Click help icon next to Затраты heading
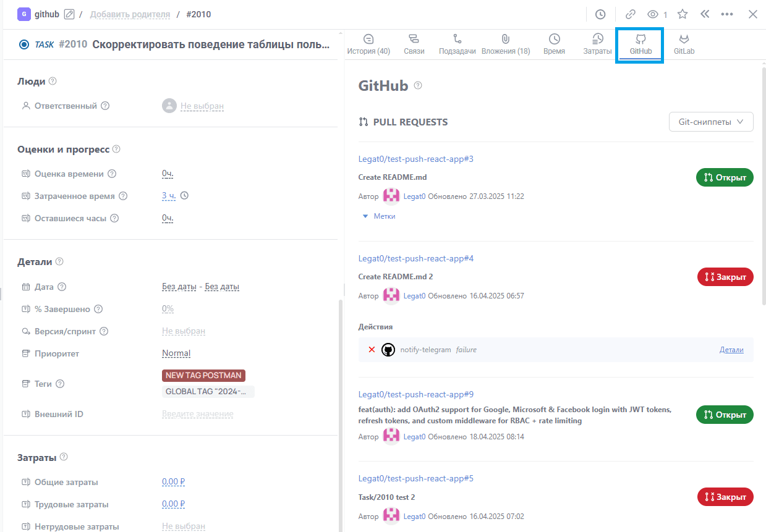The width and height of the screenshot is (766, 532). click(64, 457)
